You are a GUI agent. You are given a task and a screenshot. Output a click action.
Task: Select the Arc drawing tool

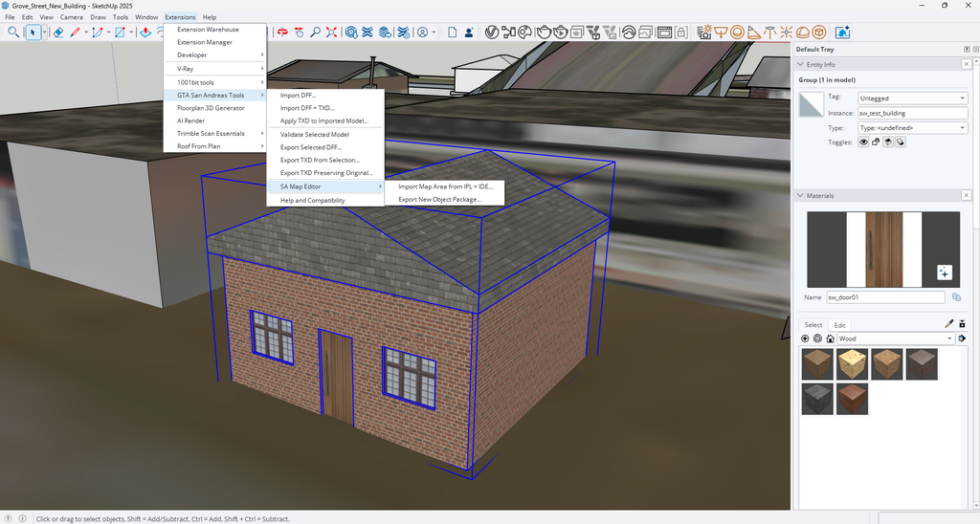pyautogui.click(x=98, y=32)
